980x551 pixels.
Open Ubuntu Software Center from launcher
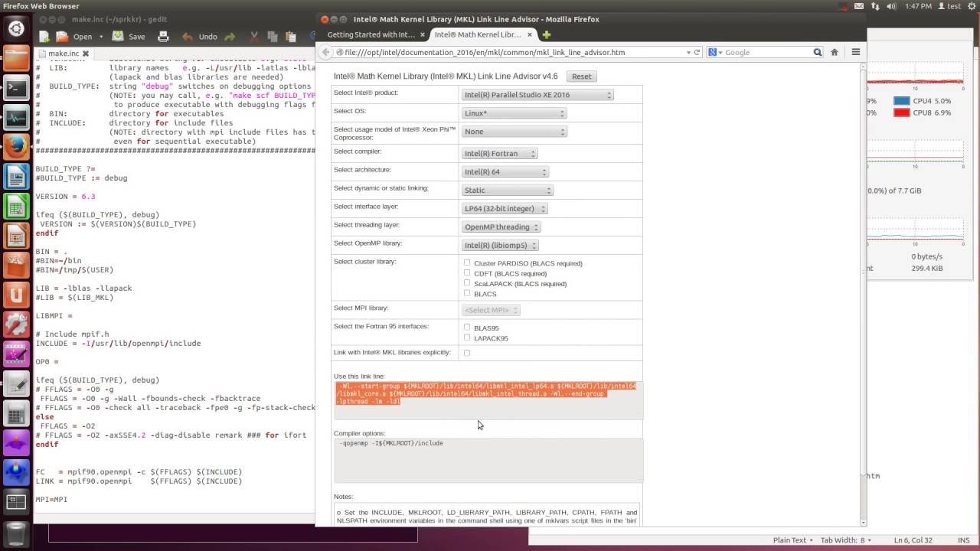coord(16,265)
